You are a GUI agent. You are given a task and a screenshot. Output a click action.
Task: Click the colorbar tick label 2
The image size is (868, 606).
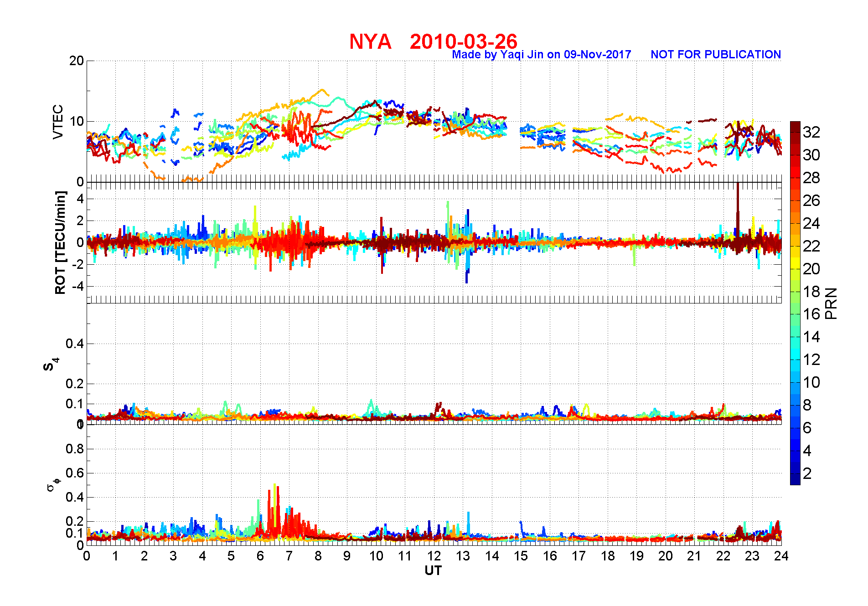[807, 473]
